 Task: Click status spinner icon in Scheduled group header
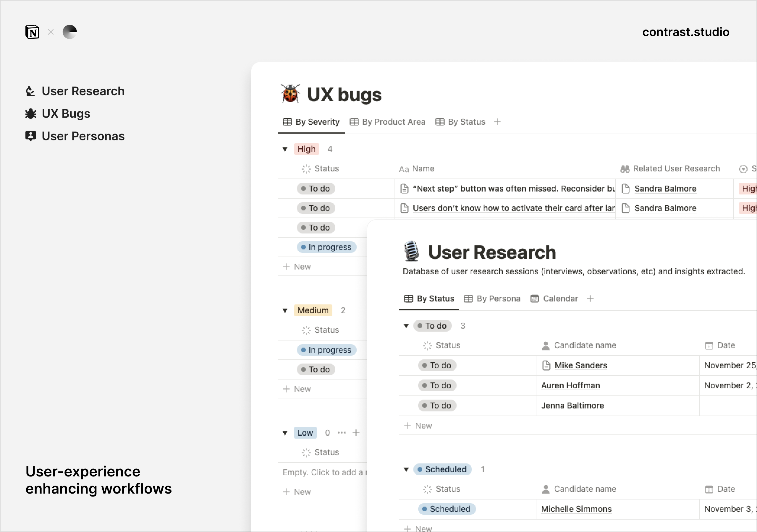[x=427, y=489]
